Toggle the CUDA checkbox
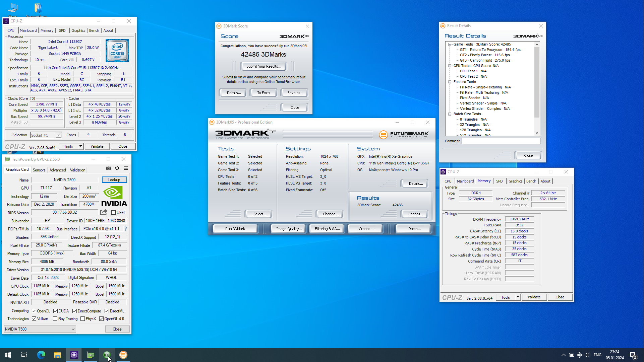 point(56,311)
